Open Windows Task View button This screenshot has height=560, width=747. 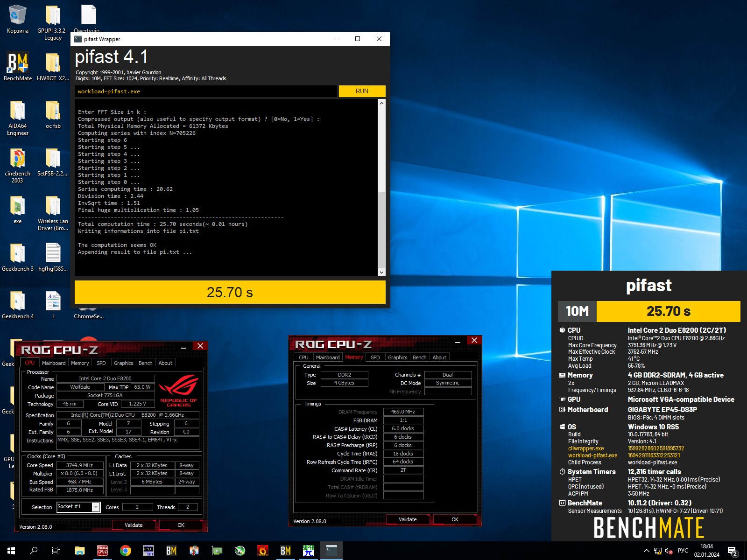pyautogui.click(x=56, y=551)
